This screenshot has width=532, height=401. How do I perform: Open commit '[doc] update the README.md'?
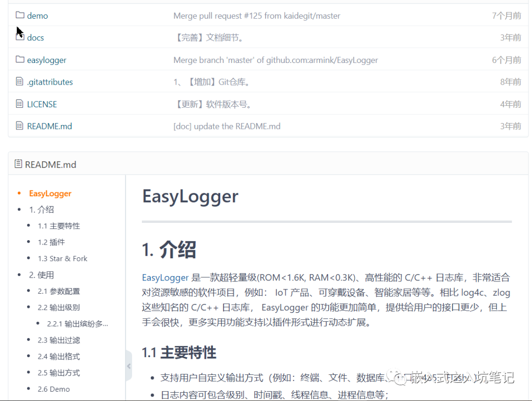[x=227, y=126]
